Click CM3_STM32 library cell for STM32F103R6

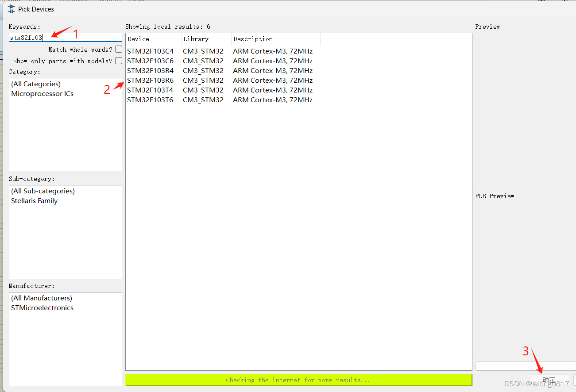tap(203, 80)
